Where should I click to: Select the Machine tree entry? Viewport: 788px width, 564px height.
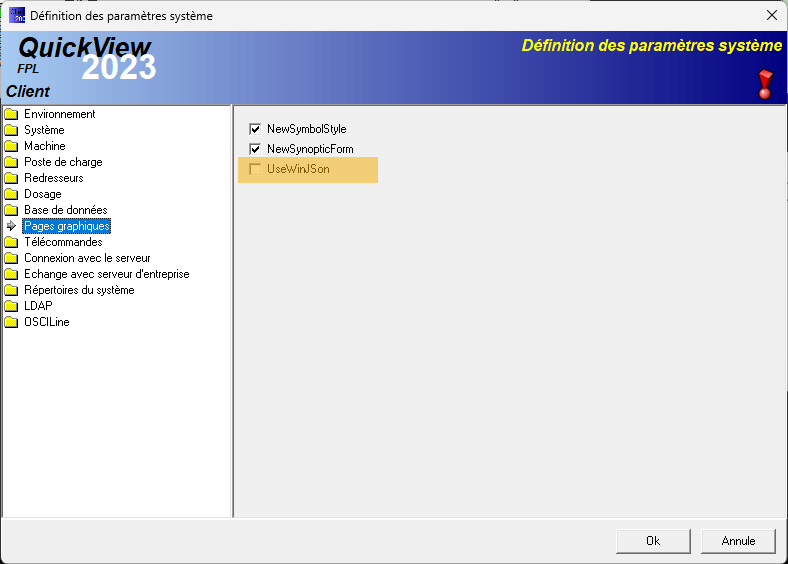point(45,146)
